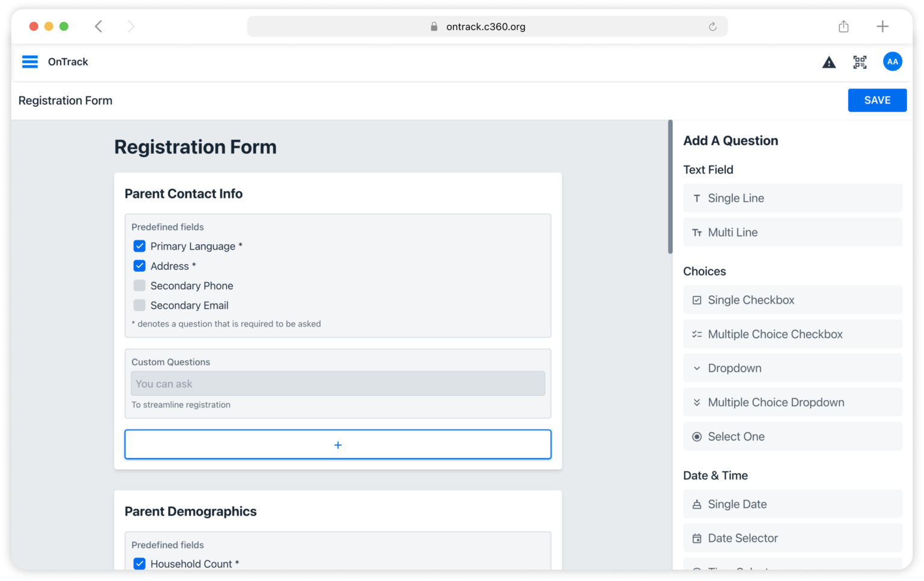Viewport: 924px width, 581px height.
Task: Go back using browser back arrow
Action: point(99,26)
